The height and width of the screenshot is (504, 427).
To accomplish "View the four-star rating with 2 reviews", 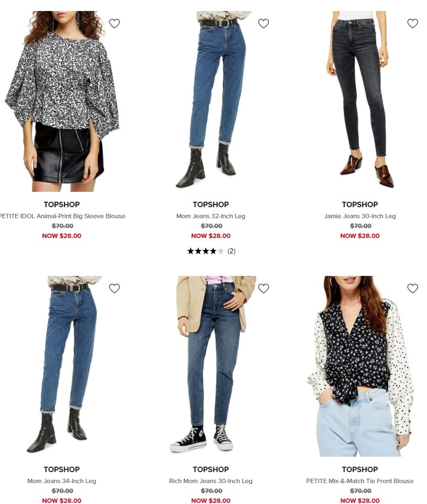I will [211, 251].
